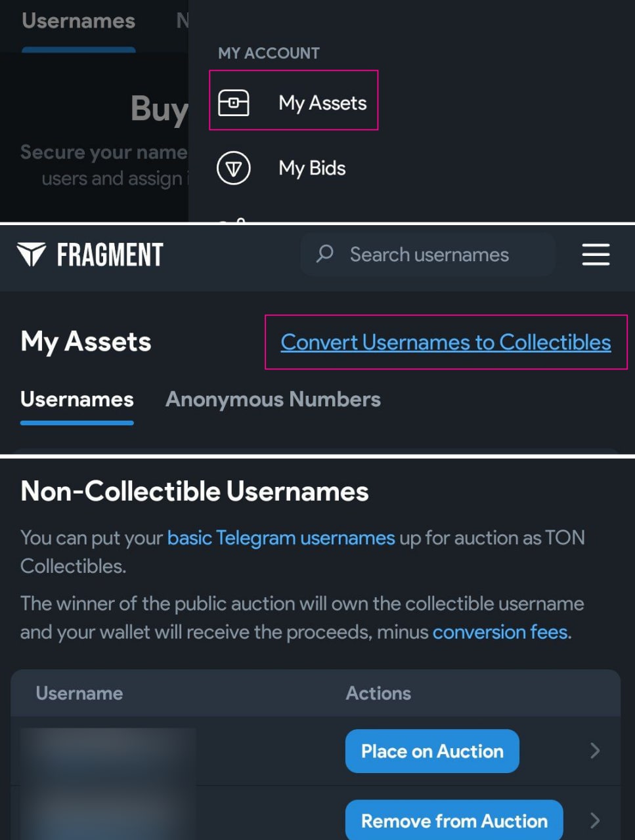Expand the chevron beside Place on Auction

[595, 751]
